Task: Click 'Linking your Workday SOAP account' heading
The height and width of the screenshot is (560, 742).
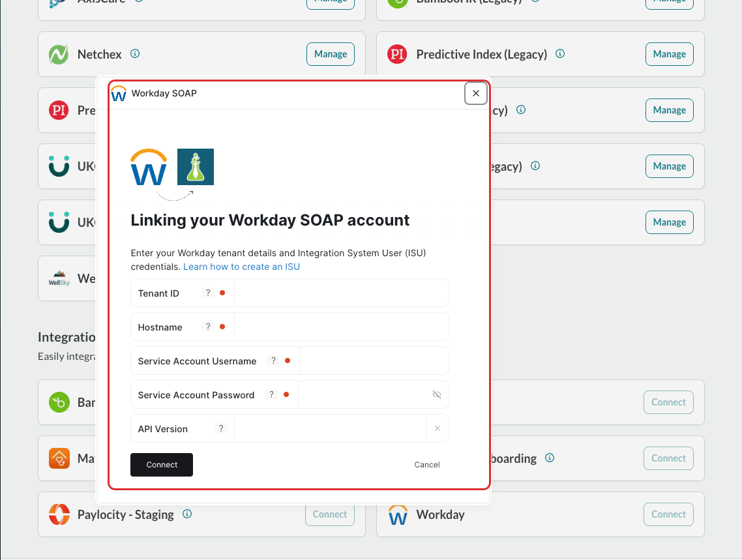Action: click(x=270, y=220)
